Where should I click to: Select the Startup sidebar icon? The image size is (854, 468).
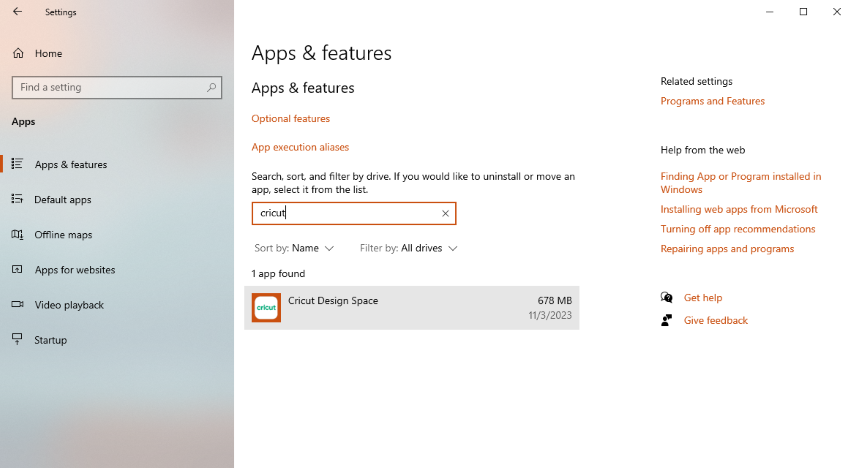(17, 339)
